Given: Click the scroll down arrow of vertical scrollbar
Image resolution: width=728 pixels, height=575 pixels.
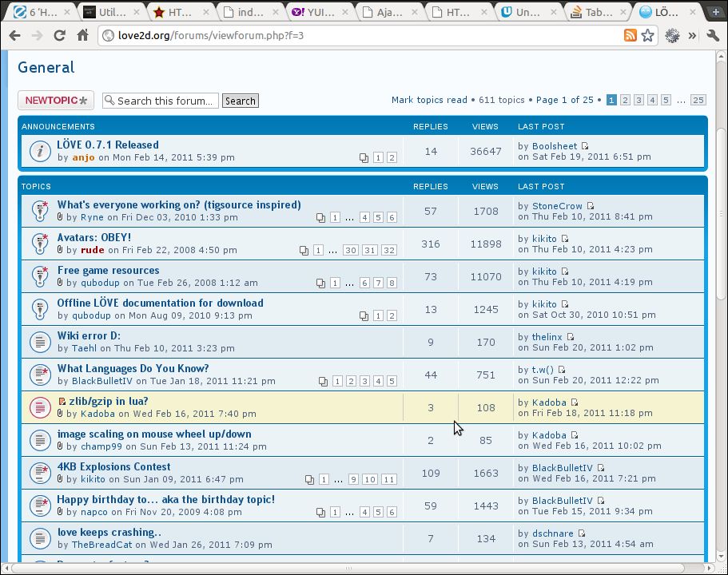Looking at the screenshot, I should (721, 556).
